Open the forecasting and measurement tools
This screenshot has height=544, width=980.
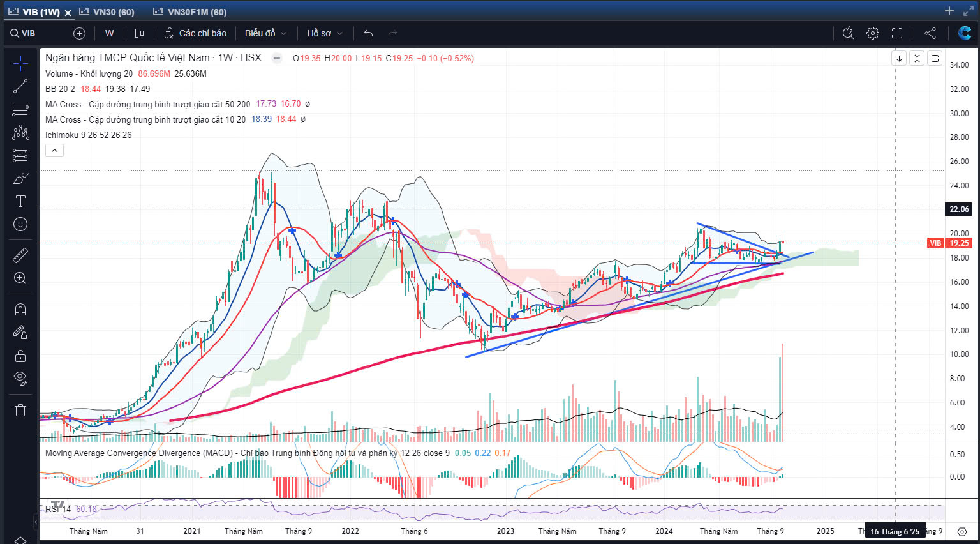click(x=20, y=155)
